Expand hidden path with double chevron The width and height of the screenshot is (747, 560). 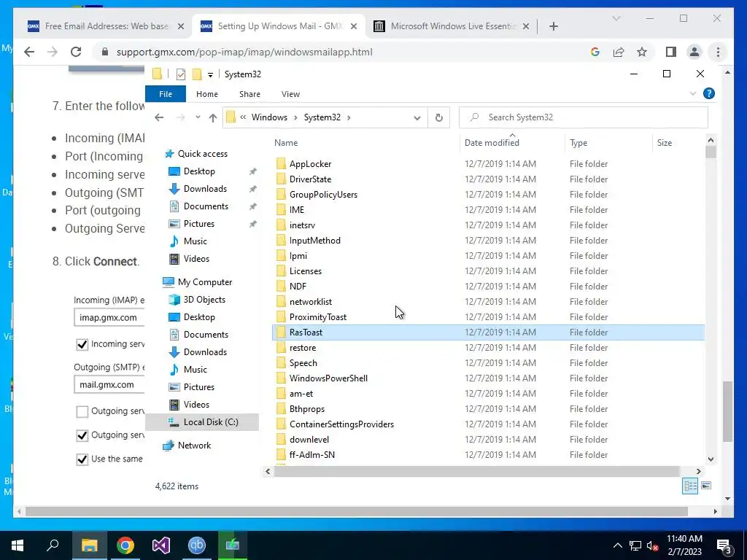[243, 117]
